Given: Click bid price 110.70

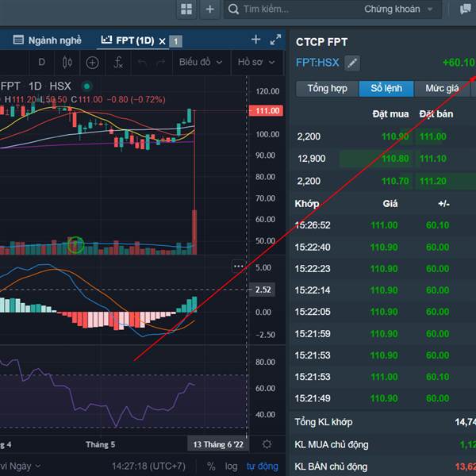Looking at the screenshot, I should tap(395, 181).
